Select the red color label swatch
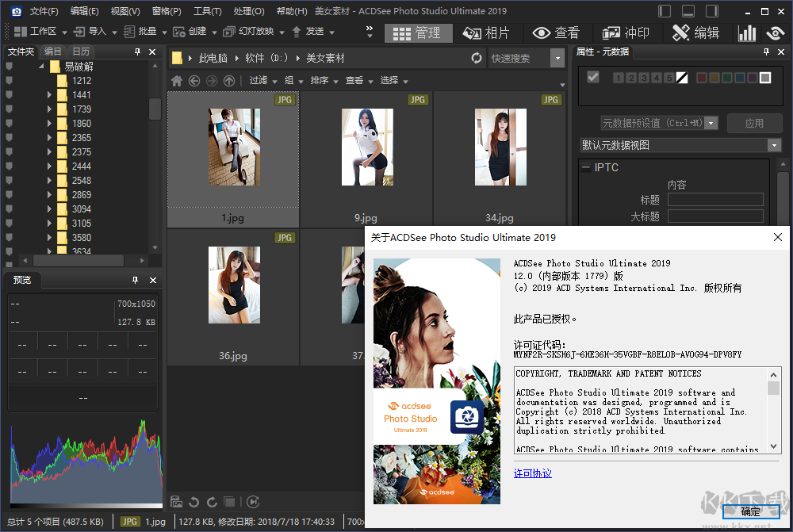 click(x=702, y=77)
